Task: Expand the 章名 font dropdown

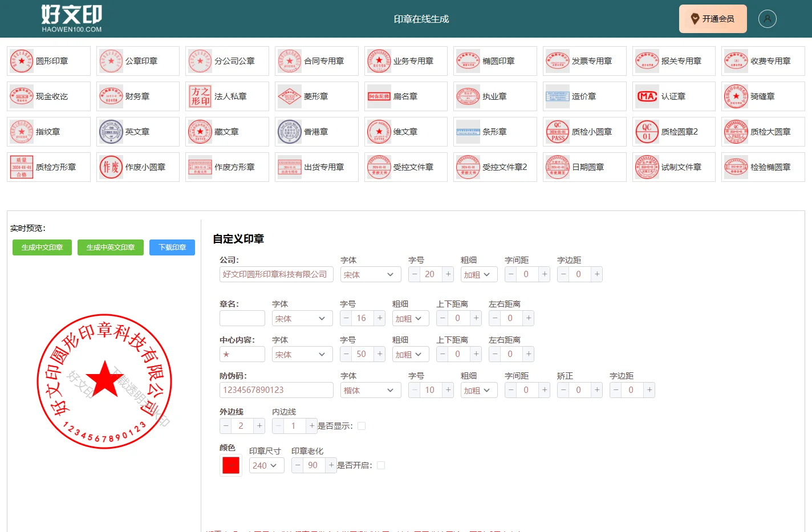Action: pos(302,318)
